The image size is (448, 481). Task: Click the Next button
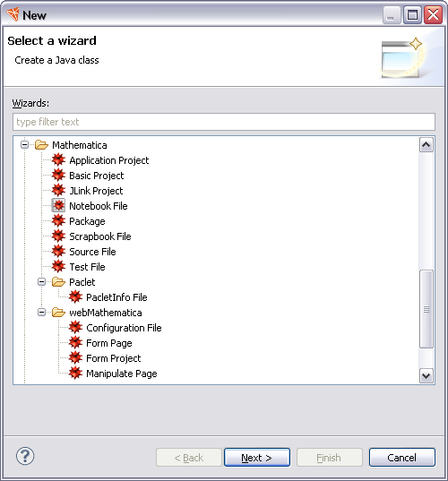257,458
